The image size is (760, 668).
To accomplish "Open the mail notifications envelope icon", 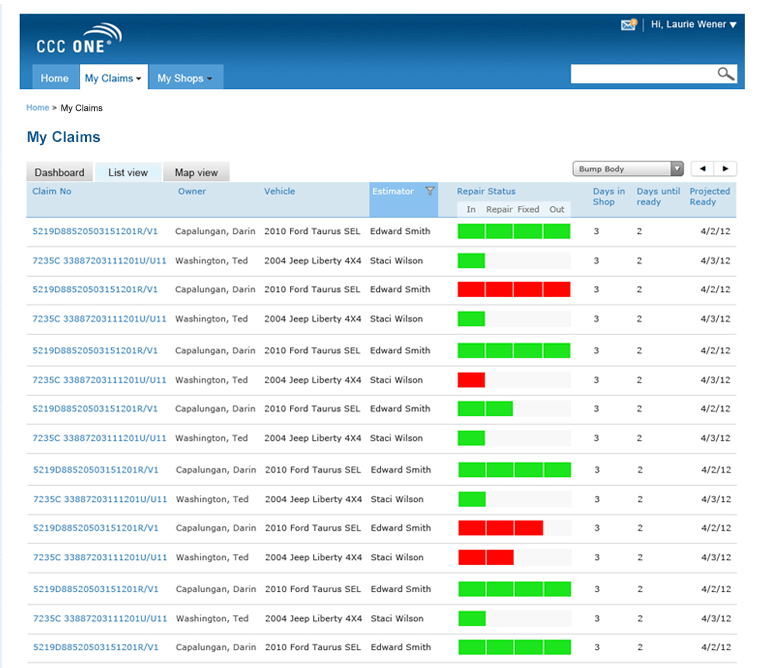I will coord(629,24).
